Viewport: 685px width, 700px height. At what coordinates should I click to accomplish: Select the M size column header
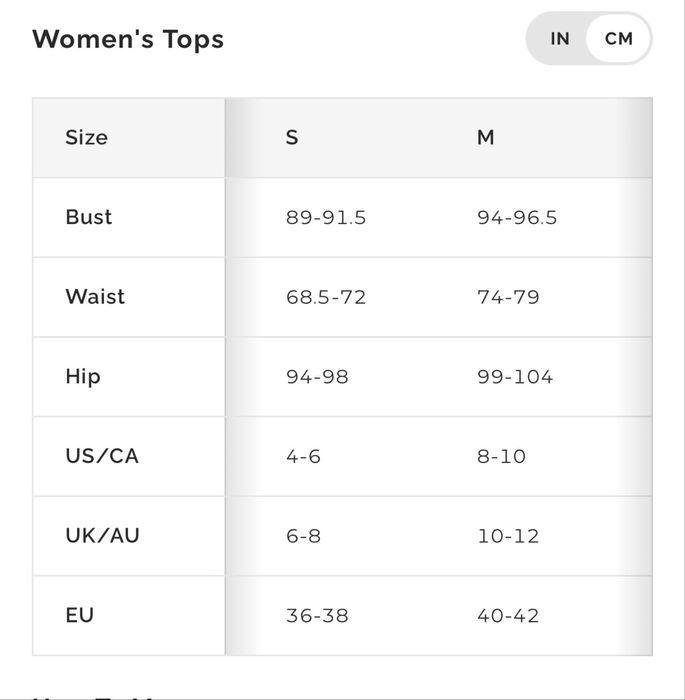(x=485, y=138)
